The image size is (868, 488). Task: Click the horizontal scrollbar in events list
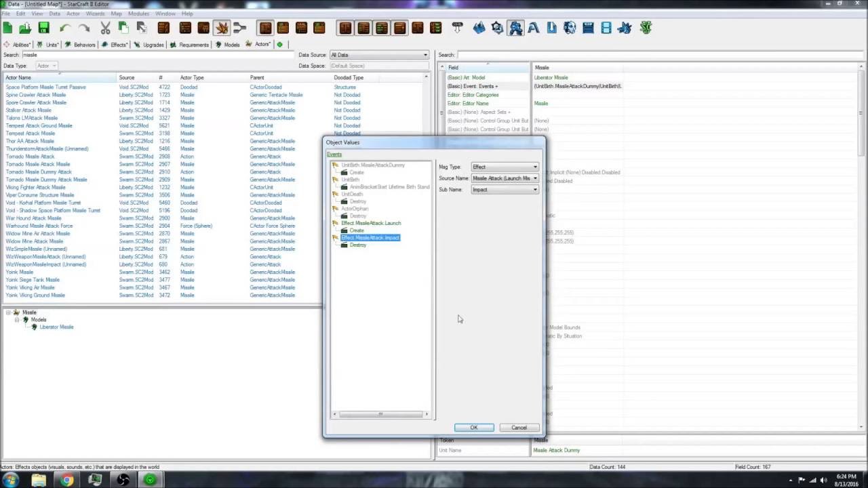click(380, 414)
